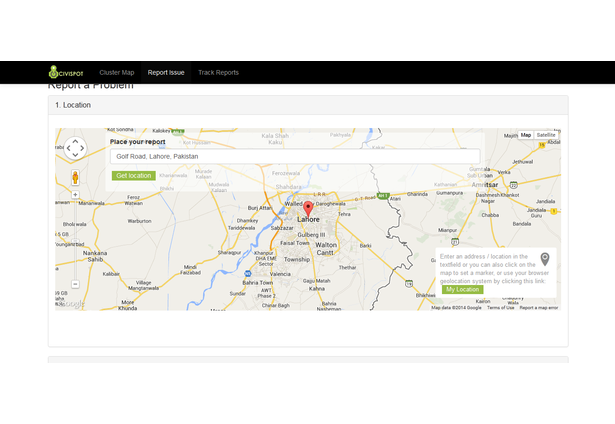The image size is (615, 424).
Task: Click the Walton Cantt map label
Action: click(326, 249)
